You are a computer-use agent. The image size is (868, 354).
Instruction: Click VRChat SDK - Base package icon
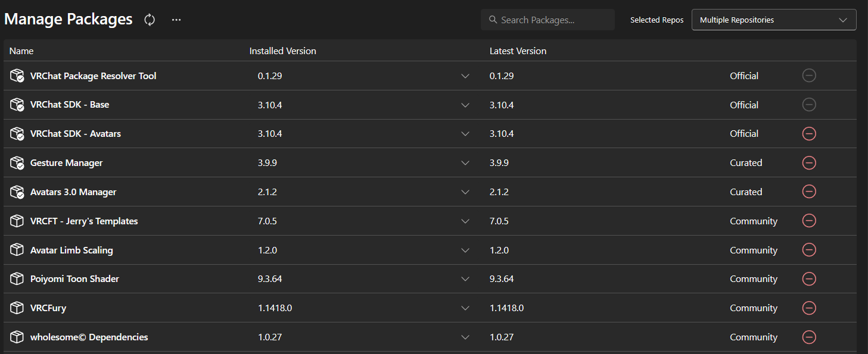click(x=17, y=105)
